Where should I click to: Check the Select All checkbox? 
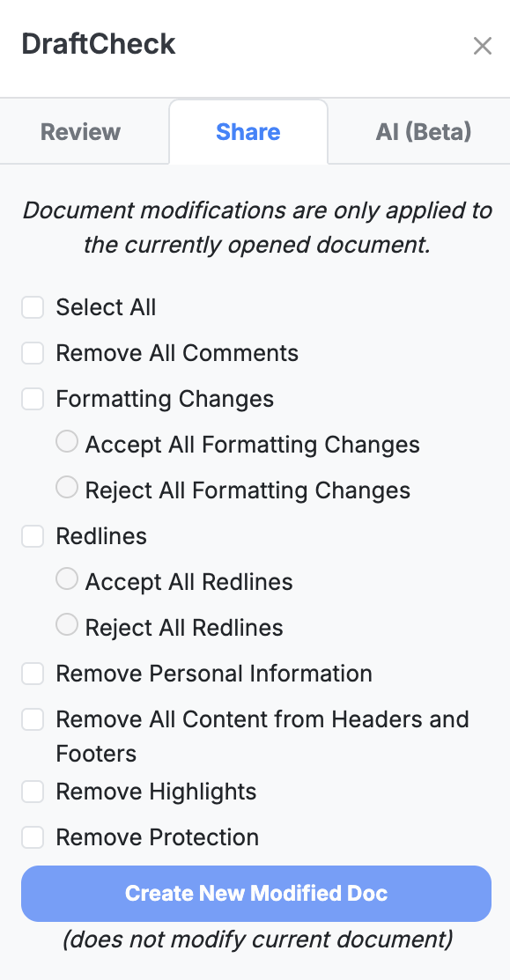click(33, 307)
